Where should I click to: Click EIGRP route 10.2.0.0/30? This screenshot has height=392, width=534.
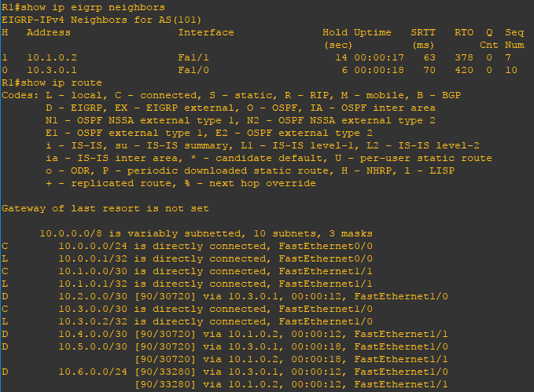point(225,297)
